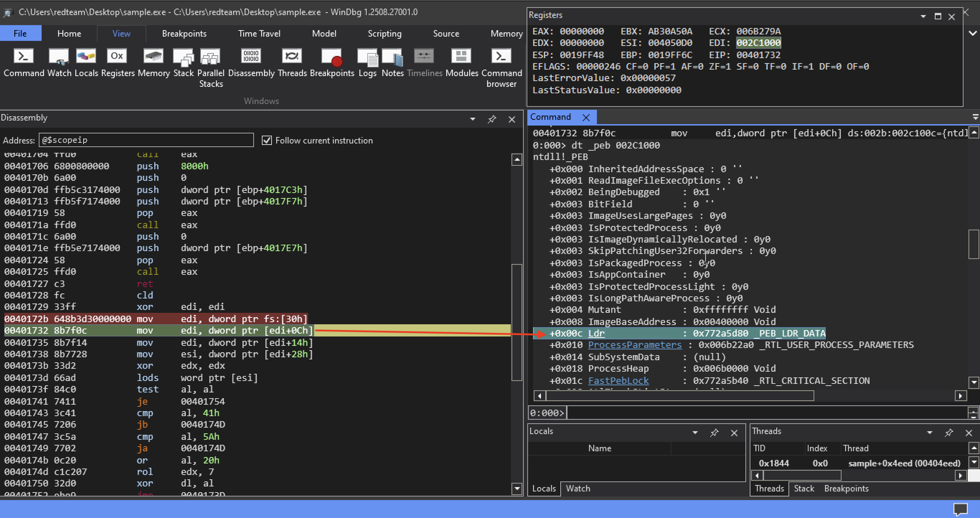Image resolution: width=980 pixels, height=518 pixels.
Task: Follow the FastPebLock link
Action: (618, 381)
